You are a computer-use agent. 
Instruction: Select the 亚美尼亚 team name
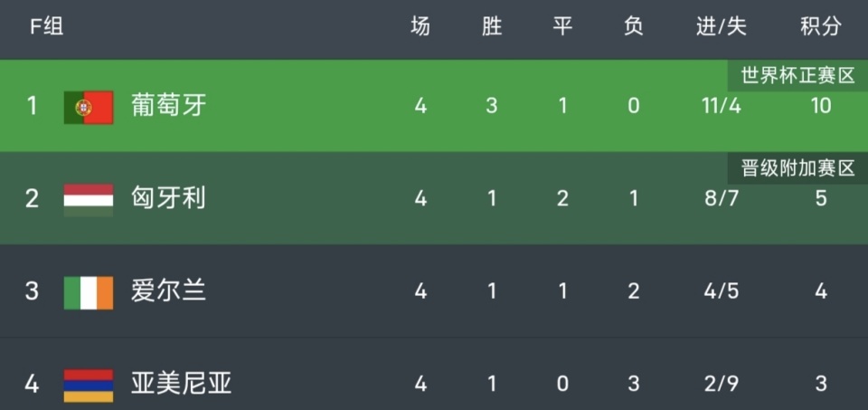pos(182,384)
